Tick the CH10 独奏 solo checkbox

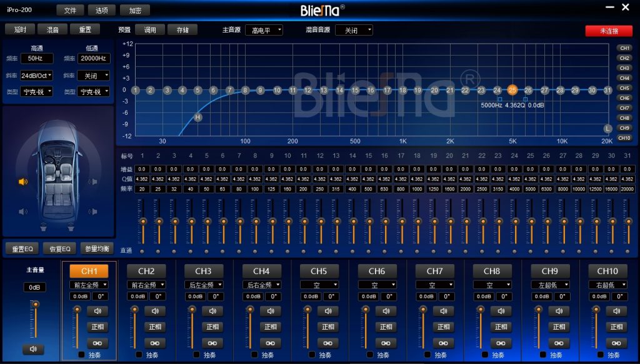point(601,355)
